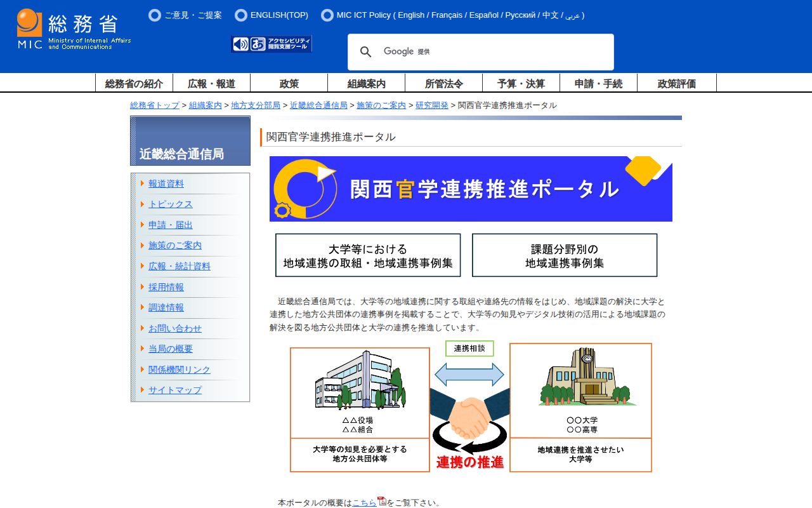Click the MIC 総務省 logo
The height and width of the screenshot is (508, 812).
[74, 29]
